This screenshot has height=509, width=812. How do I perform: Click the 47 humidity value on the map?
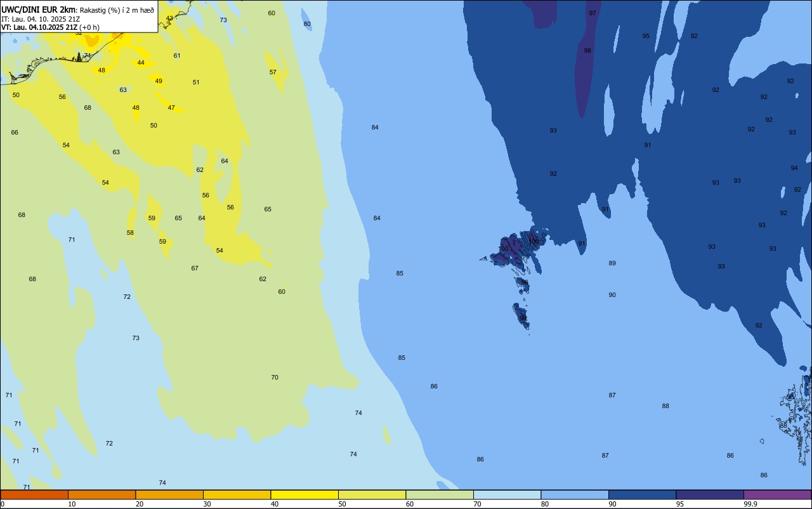pos(171,108)
